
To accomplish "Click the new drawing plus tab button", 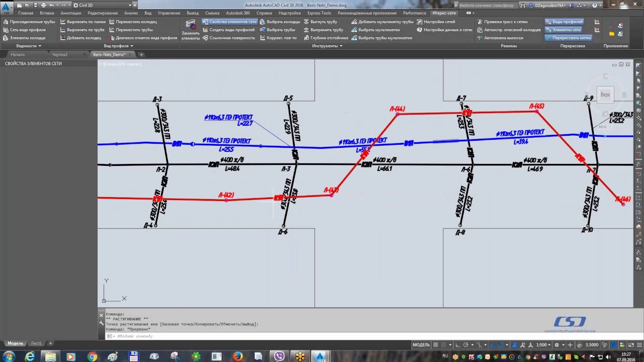I will (x=141, y=54).
